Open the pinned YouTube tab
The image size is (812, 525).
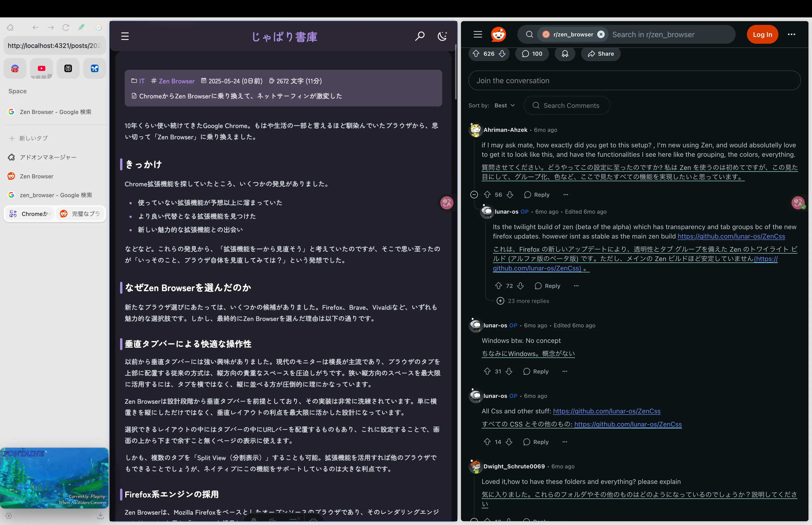(x=41, y=69)
